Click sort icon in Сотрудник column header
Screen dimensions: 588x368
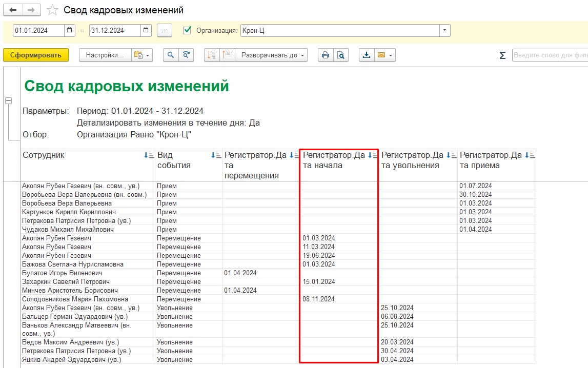149,155
